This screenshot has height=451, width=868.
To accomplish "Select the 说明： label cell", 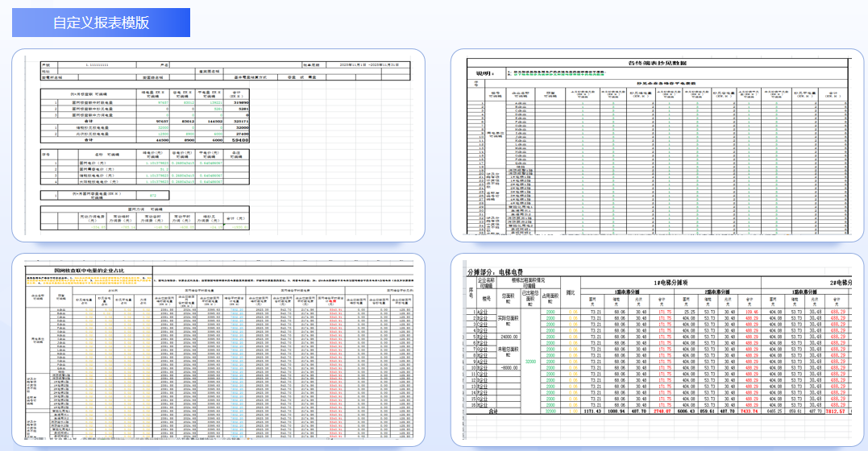I will [x=484, y=72].
